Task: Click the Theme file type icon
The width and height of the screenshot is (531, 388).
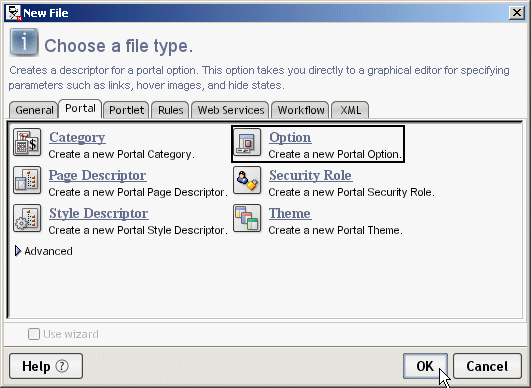Action: click(247, 218)
